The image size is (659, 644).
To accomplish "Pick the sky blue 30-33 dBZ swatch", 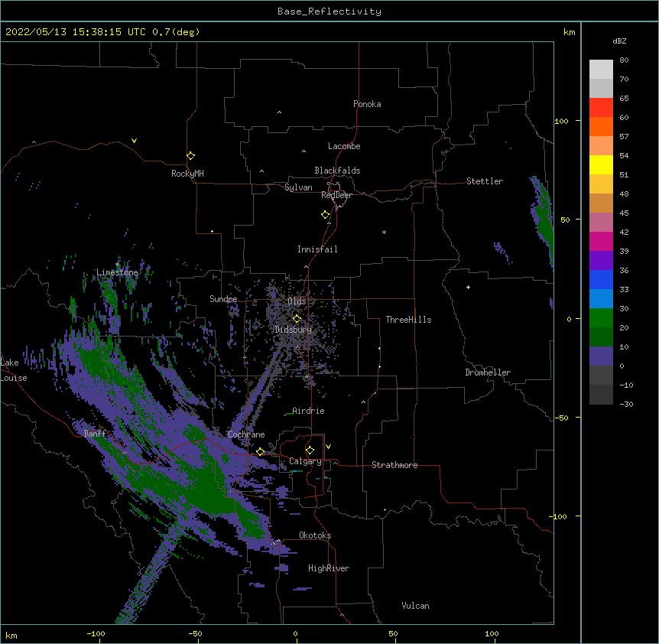I will point(601,299).
